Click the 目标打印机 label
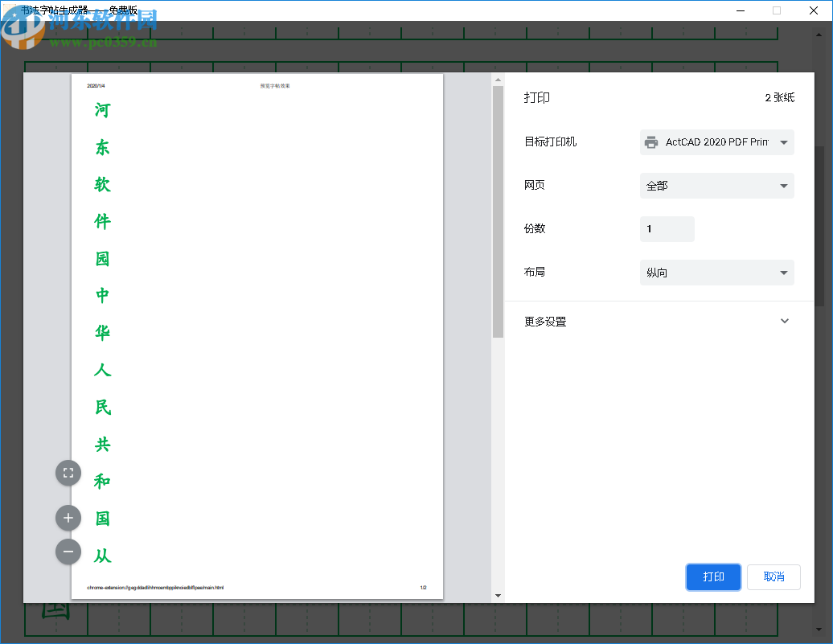Screen dimensions: 833x644 (x=550, y=142)
